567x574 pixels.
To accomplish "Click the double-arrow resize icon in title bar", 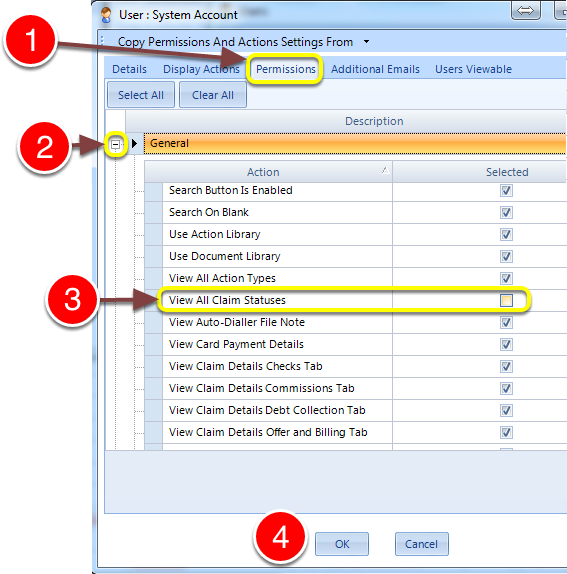I will click(x=525, y=11).
